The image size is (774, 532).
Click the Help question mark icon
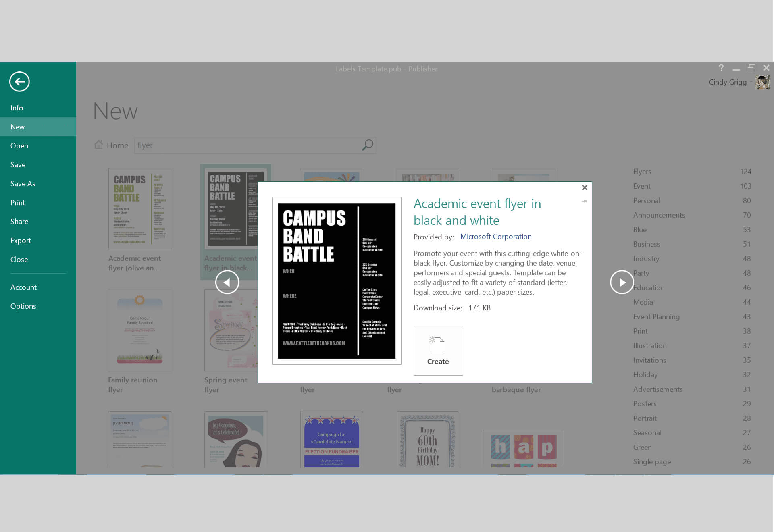(x=720, y=68)
